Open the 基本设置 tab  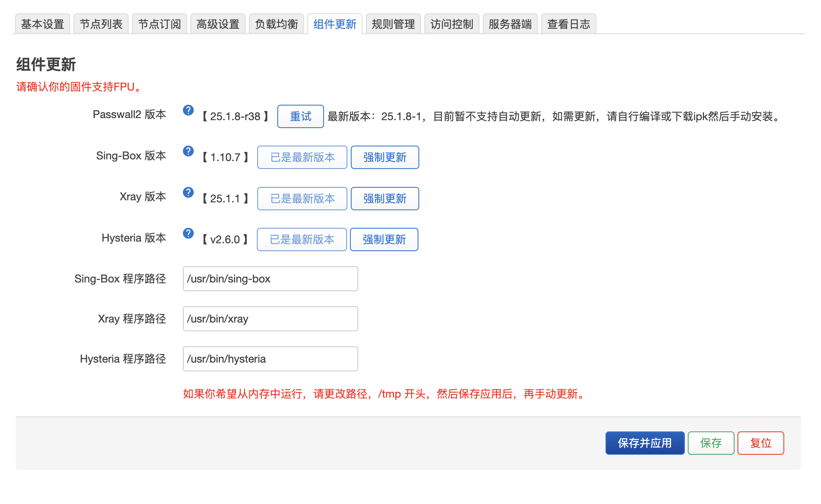pyautogui.click(x=43, y=24)
